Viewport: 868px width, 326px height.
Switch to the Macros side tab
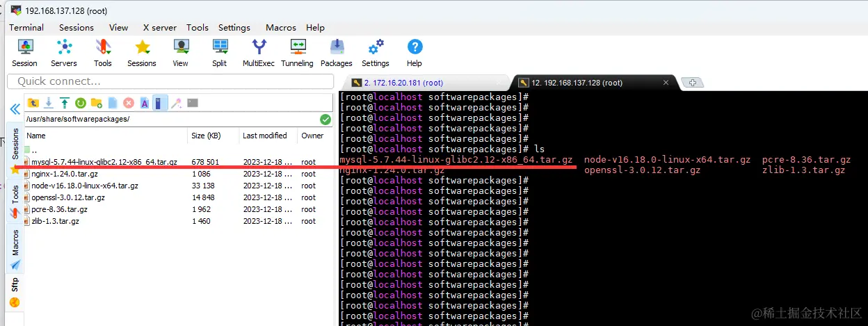(15, 248)
